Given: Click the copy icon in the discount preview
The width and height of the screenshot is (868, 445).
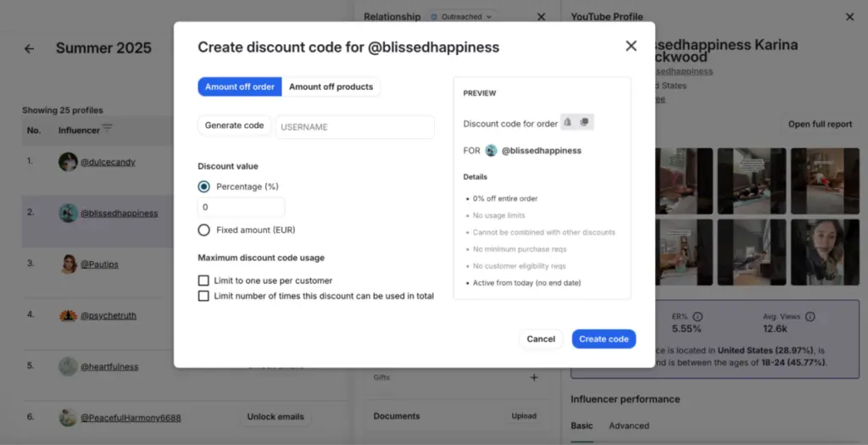Looking at the screenshot, I should pyautogui.click(x=585, y=123).
